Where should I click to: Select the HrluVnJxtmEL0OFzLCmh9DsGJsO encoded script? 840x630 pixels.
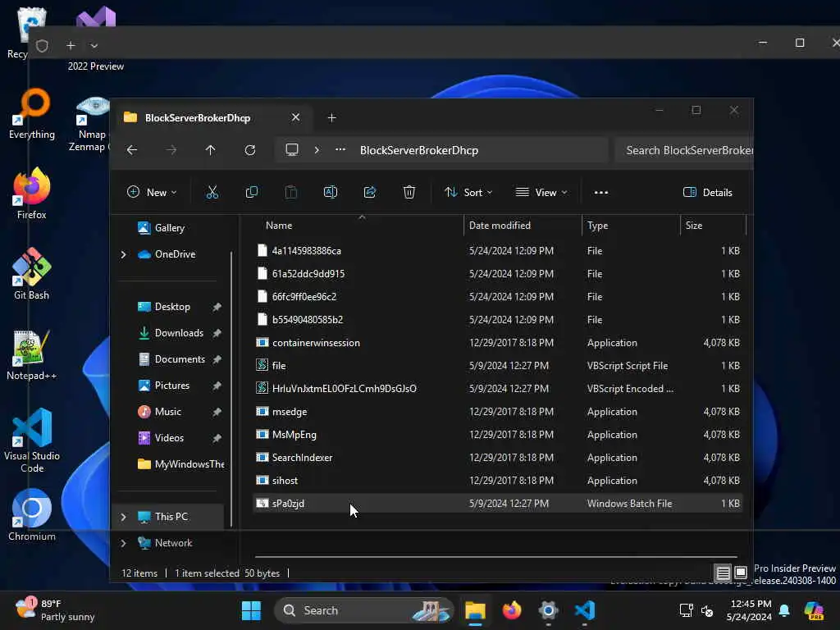point(498,389)
